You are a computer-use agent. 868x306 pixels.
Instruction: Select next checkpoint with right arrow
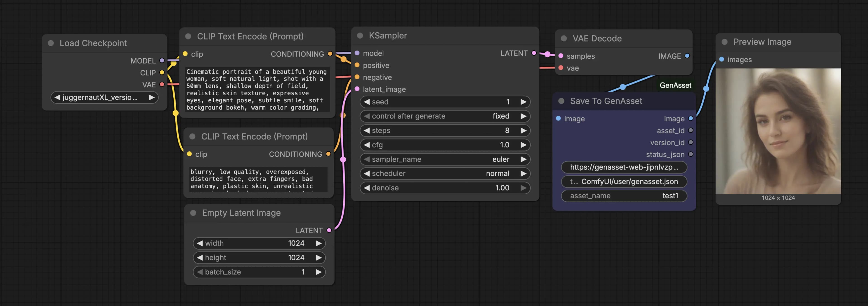[x=152, y=97]
